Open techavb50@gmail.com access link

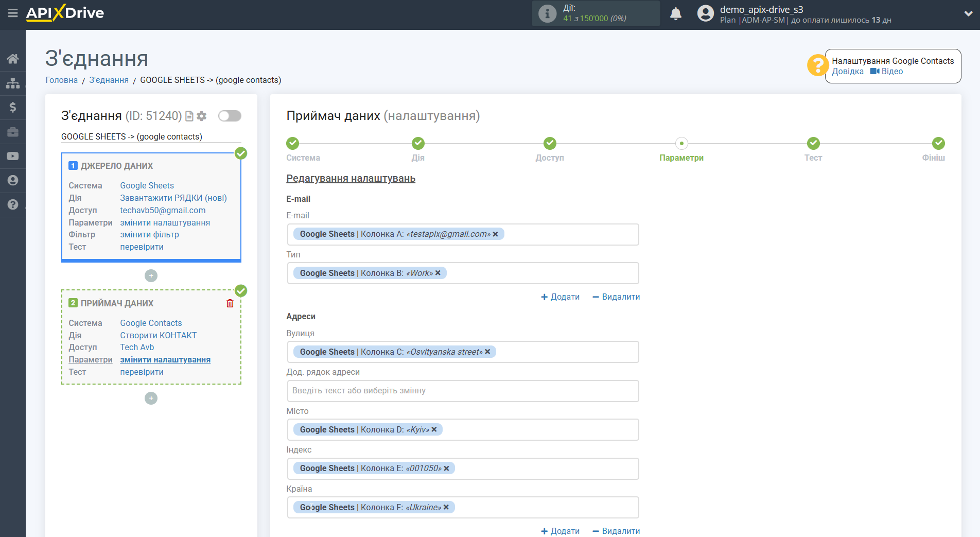tap(163, 211)
